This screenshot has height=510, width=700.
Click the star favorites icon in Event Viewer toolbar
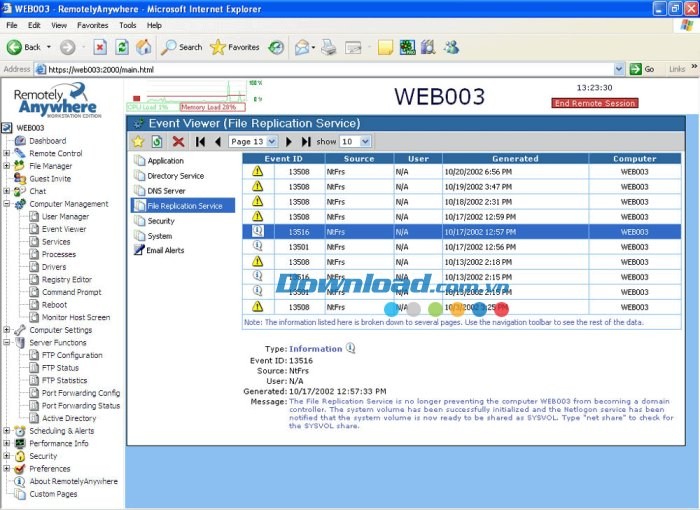coord(139,142)
